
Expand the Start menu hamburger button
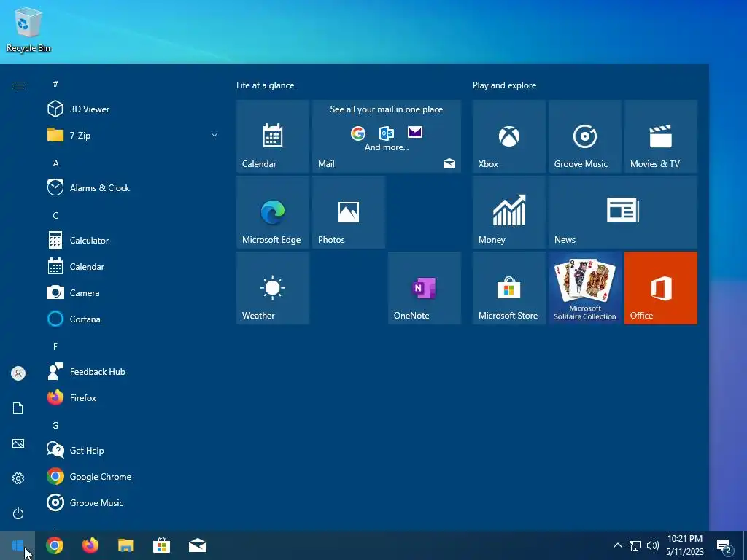(18, 85)
